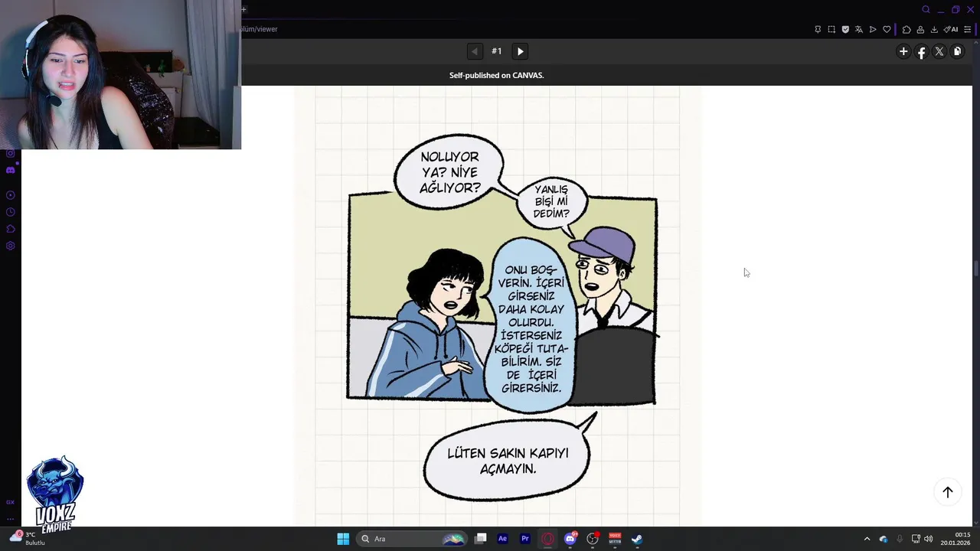Open sidebar extensions icon
Image resolution: width=980 pixels, height=551 pixels.
click(x=10, y=229)
